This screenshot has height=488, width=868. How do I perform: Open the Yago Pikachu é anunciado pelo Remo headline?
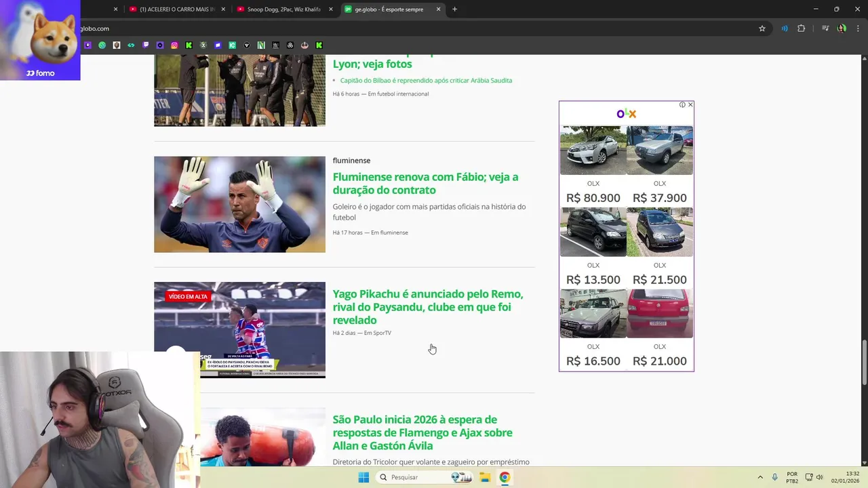(428, 307)
